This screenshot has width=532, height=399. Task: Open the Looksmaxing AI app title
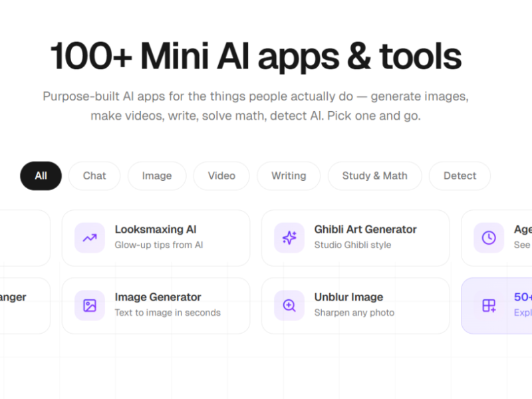click(x=156, y=229)
